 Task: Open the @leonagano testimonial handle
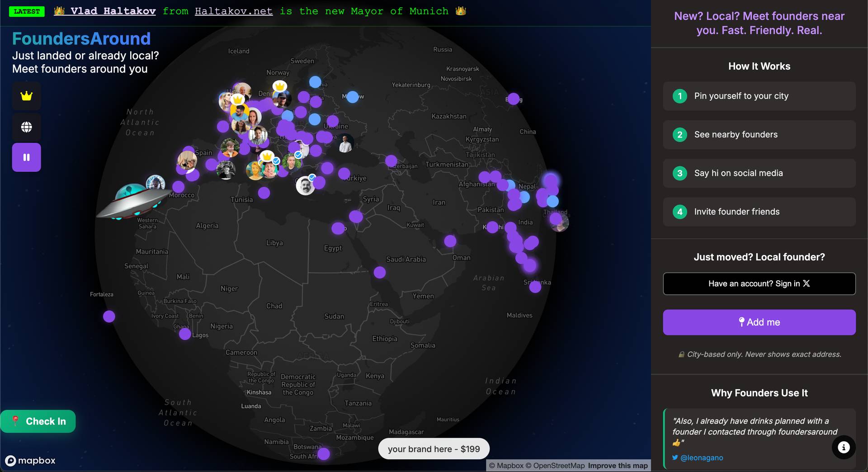point(702,458)
